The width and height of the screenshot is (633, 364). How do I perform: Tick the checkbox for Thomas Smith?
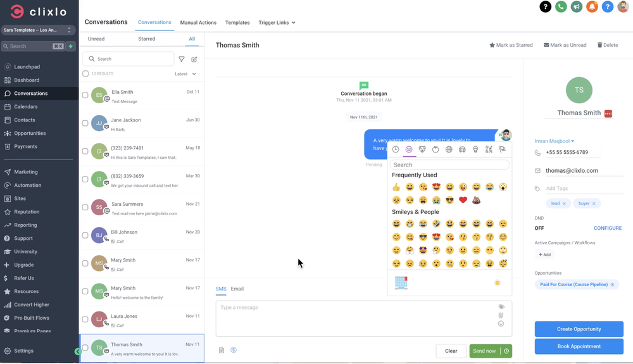85,348
